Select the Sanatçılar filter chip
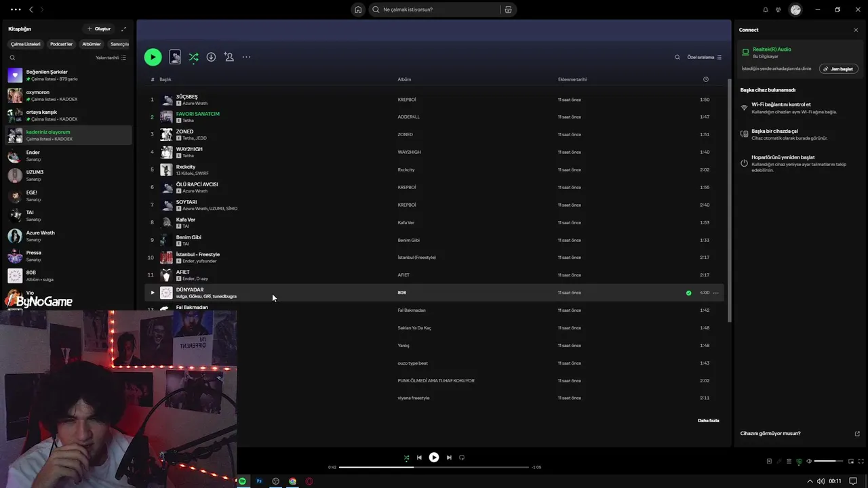868x488 pixels. coord(119,44)
